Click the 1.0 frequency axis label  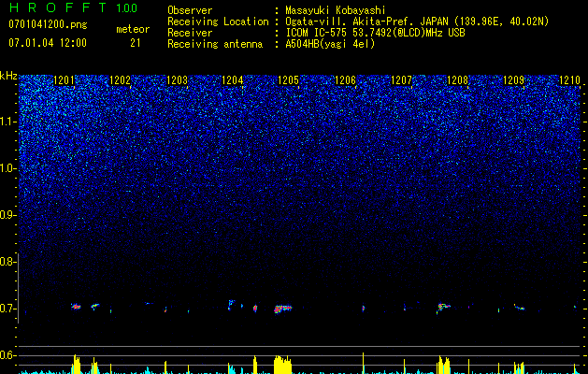[7, 168]
